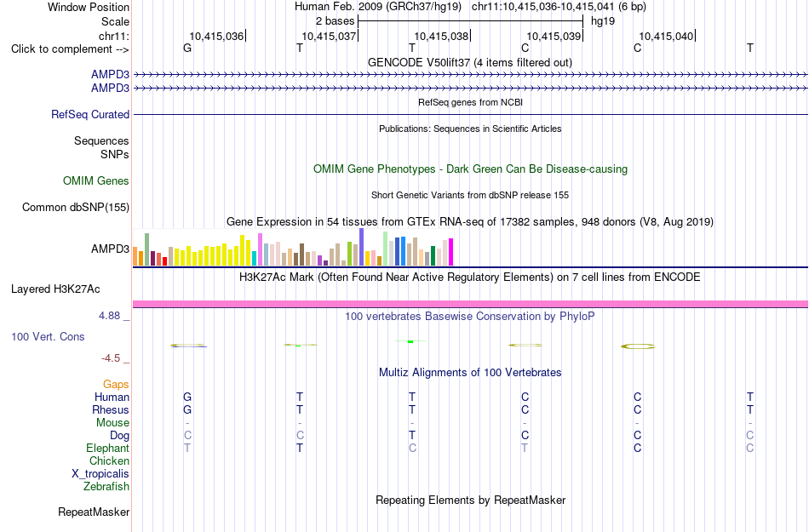Click the OMIM Gene Phenotypes title
Screen dimensions: 809x532
point(470,169)
